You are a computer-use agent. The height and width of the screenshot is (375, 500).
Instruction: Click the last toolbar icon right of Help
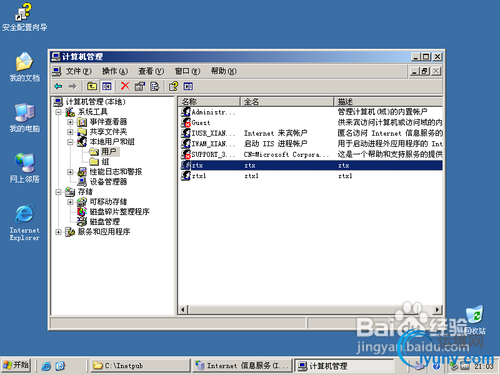pos(188,86)
